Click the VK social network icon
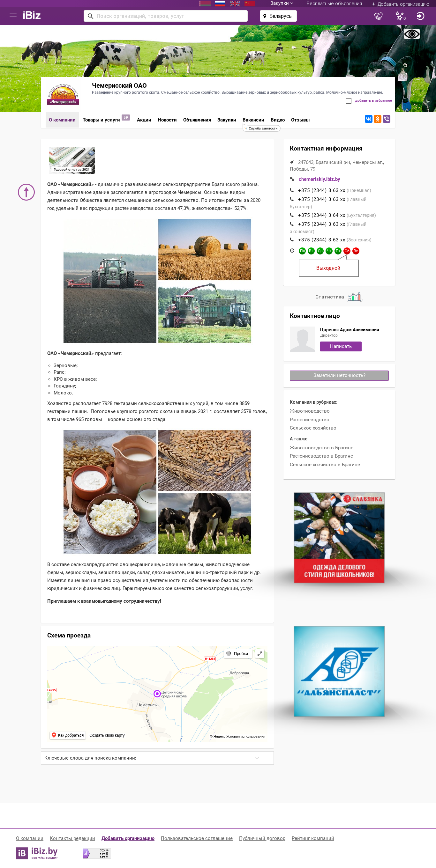This screenshot has width=436, height=868. [x=369, y=119]
